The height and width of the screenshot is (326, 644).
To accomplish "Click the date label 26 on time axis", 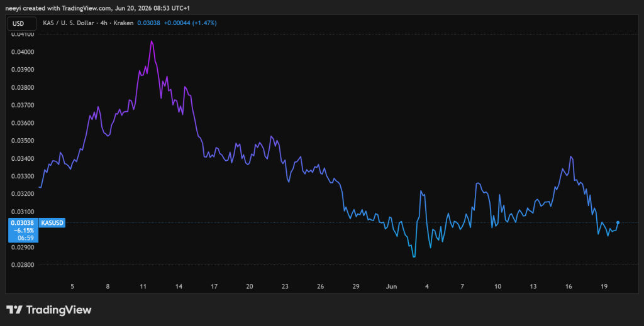I will [x=320, y=286].
